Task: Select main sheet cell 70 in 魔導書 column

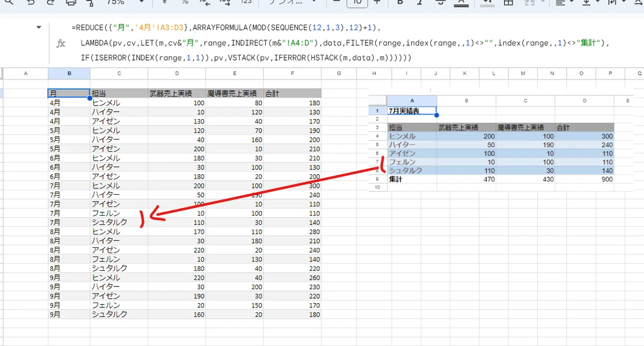Action: (x=235, y=130)
